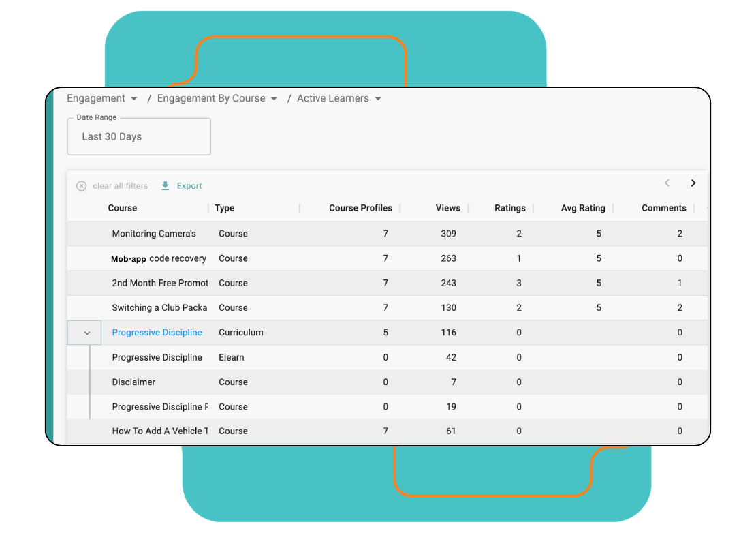Select the Monitoring Camera's course row

pos(154,234)
